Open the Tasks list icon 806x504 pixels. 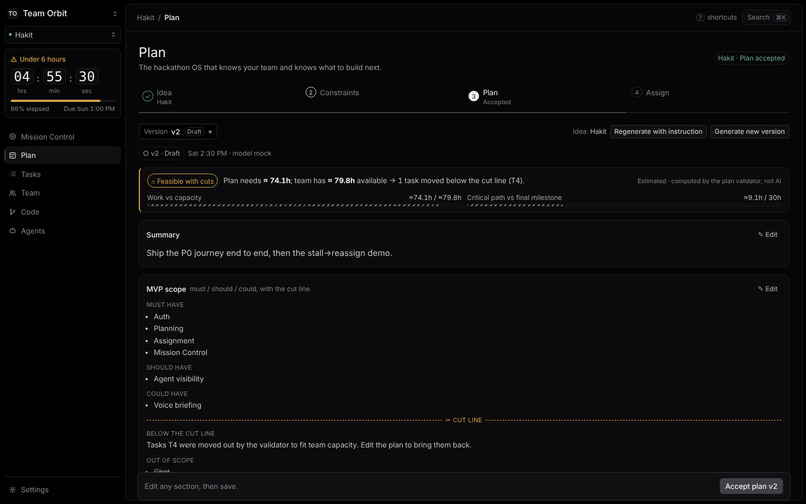[x=12, y=174]
